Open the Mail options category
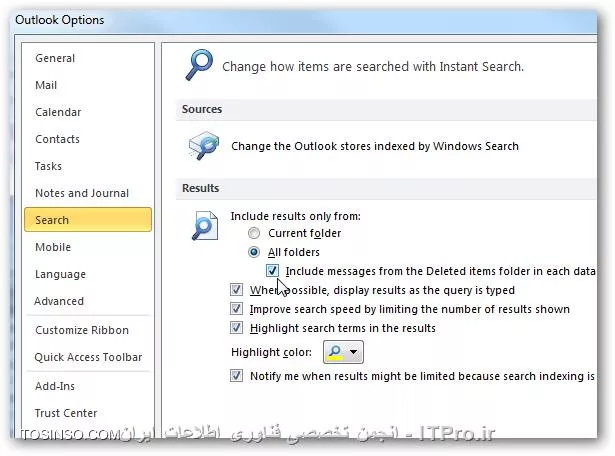Viewport: 615px width, 456px height. point(46,85)
